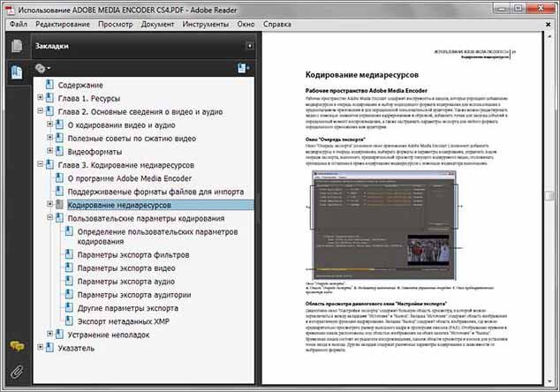
Task: Expand the highlighted Кодирование медиаресурсов node
Action: click(50, 204)
